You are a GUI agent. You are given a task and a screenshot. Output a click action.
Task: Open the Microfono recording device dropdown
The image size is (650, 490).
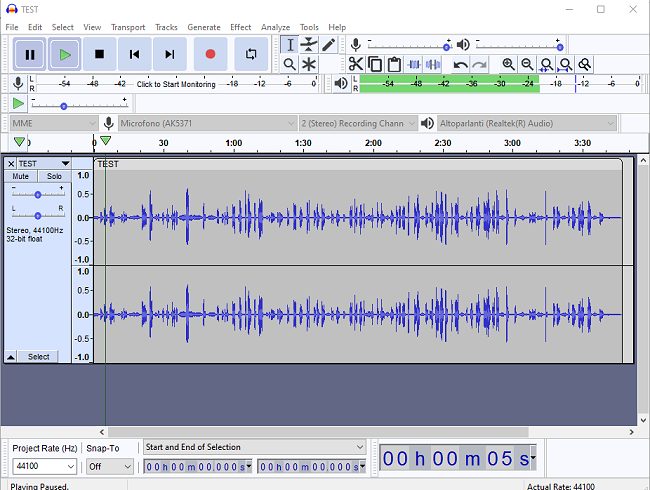[x=207, y=123]
